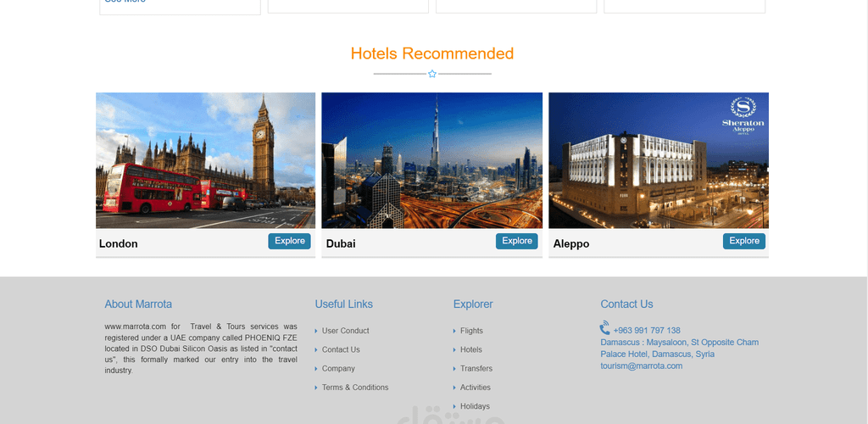Open the Terms & Conditions link
This screenshot has height=424, width=868.
(x=355, y=388)
